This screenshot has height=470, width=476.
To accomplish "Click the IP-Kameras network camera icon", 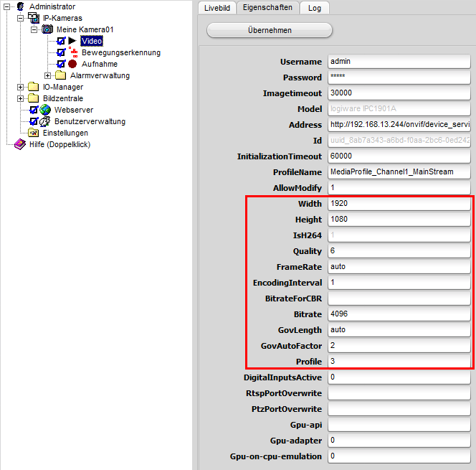I will coord(33,18).
